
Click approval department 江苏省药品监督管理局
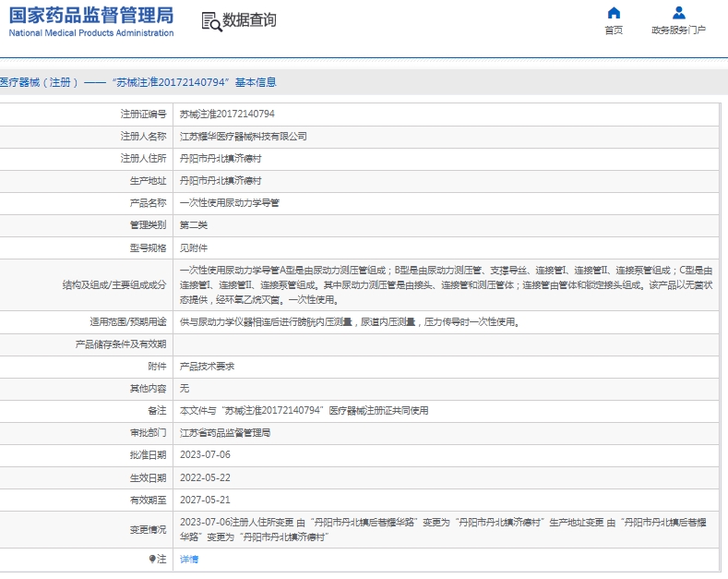tap(225, 433)
